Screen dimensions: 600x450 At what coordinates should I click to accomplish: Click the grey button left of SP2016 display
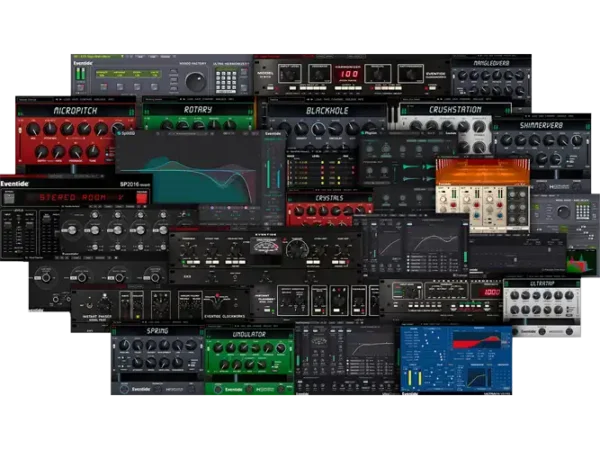click(x=8, y=198)
